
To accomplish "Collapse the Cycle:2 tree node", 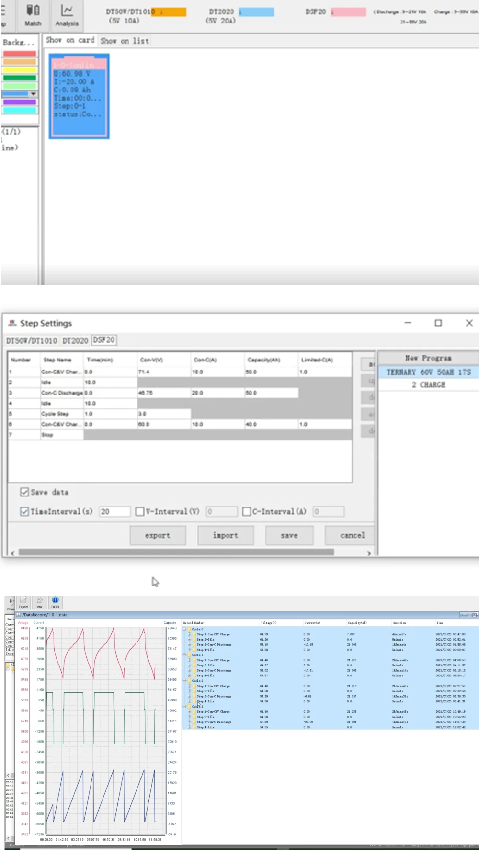I will point(184,681).
